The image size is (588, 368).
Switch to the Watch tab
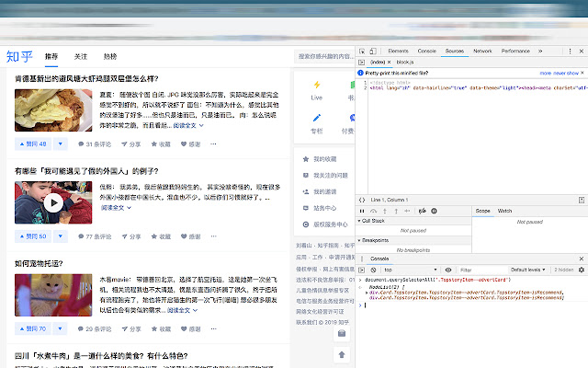point(504,211)
